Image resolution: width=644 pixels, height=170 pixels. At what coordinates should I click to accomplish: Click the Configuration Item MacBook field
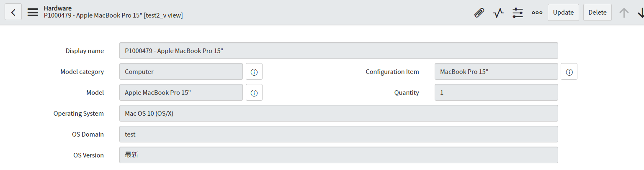496,71
